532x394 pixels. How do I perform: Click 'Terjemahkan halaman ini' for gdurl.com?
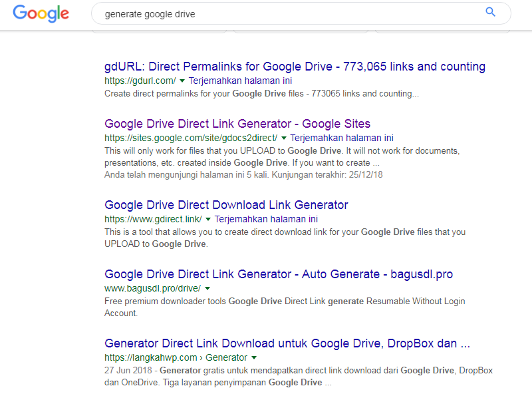240,81
